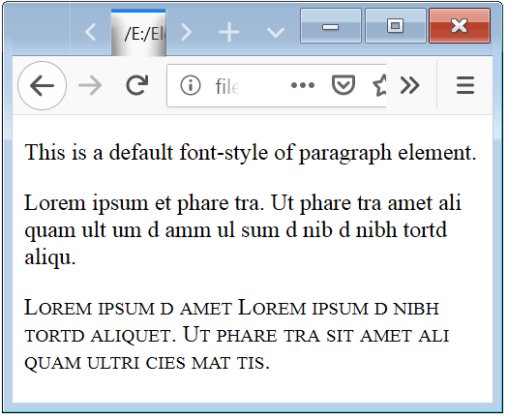Select the /E:/El tab
Screen dimensions: 508x420
tap(138, 33)
